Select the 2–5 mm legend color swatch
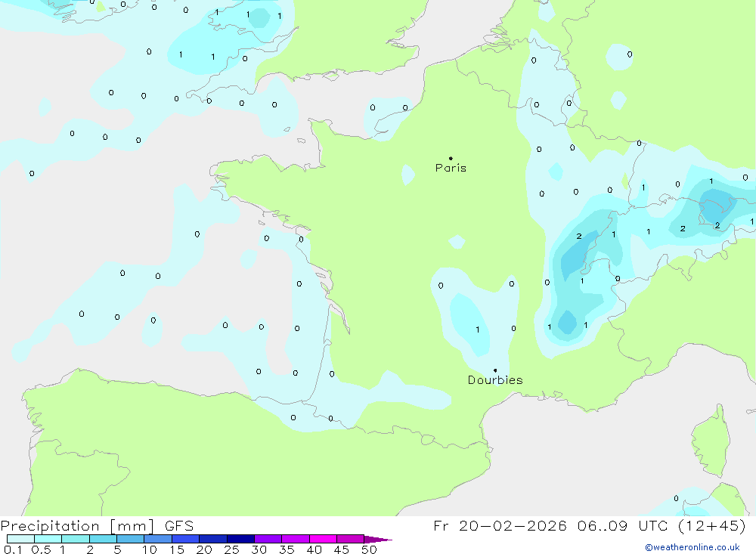 (x=103, y=539)
